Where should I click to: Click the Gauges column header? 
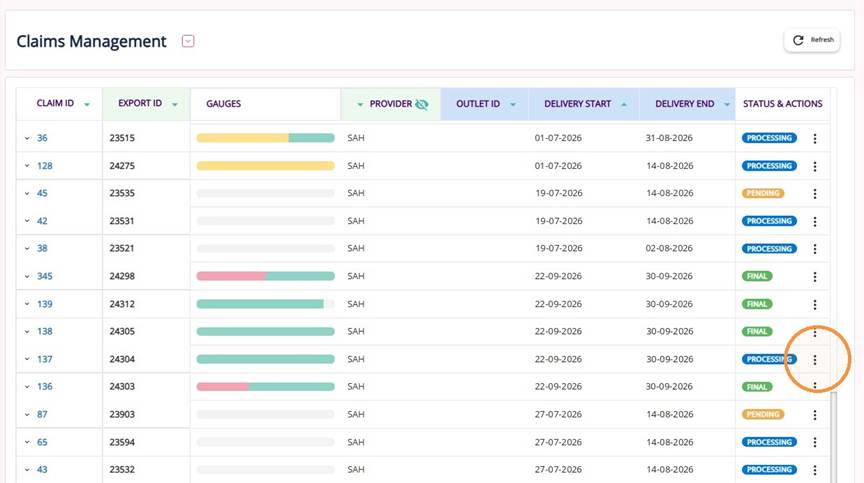[266, 104]
